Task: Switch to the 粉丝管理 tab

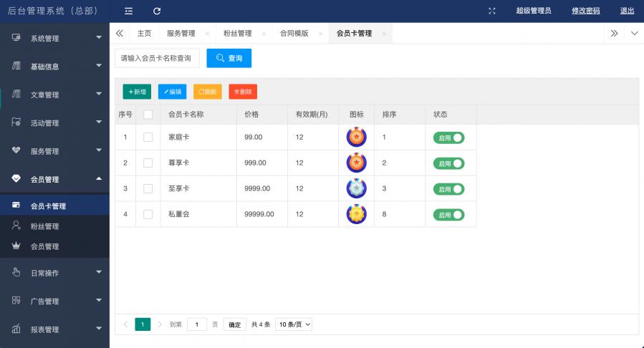Action: point(237,34)
